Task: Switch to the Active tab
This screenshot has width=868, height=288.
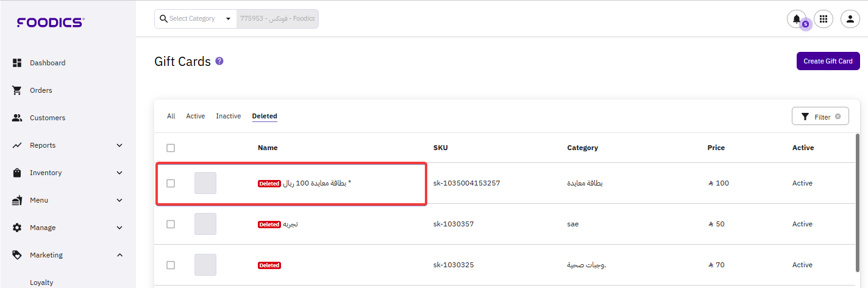Action: [196, 116]
